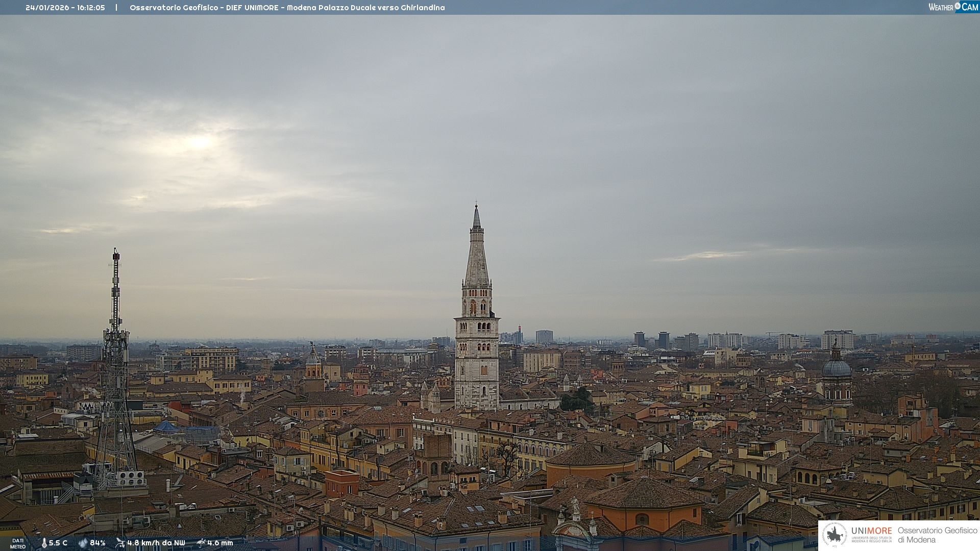Screen dimensions: 980x551
Task: Click the WeatherCam logo
Action: [953, 7]
